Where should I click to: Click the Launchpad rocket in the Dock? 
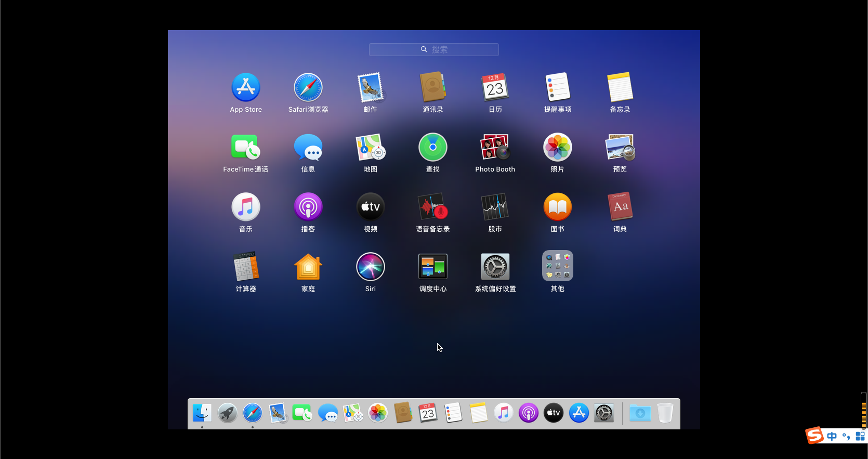tap(227, 413)
